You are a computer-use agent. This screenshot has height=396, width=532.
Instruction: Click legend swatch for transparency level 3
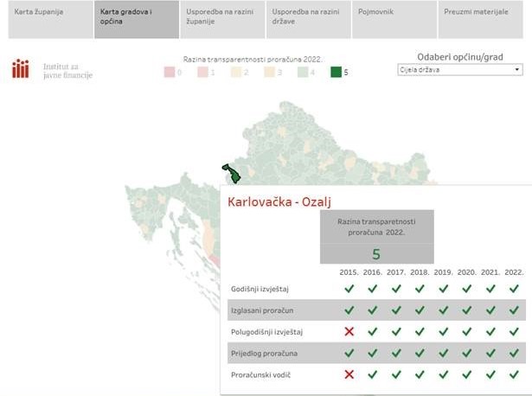[268, 73]
